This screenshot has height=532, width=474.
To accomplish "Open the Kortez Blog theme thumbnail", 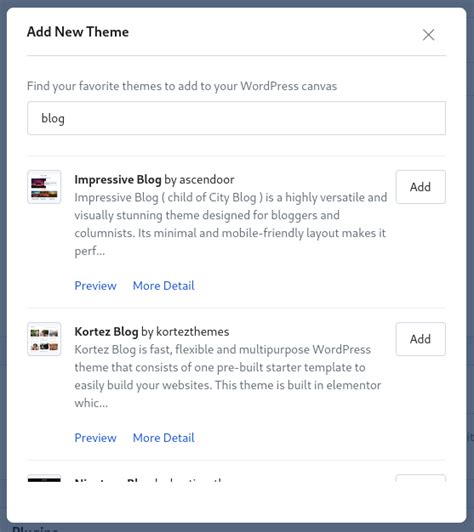I will pyautogui.click(x=44, y=339).
